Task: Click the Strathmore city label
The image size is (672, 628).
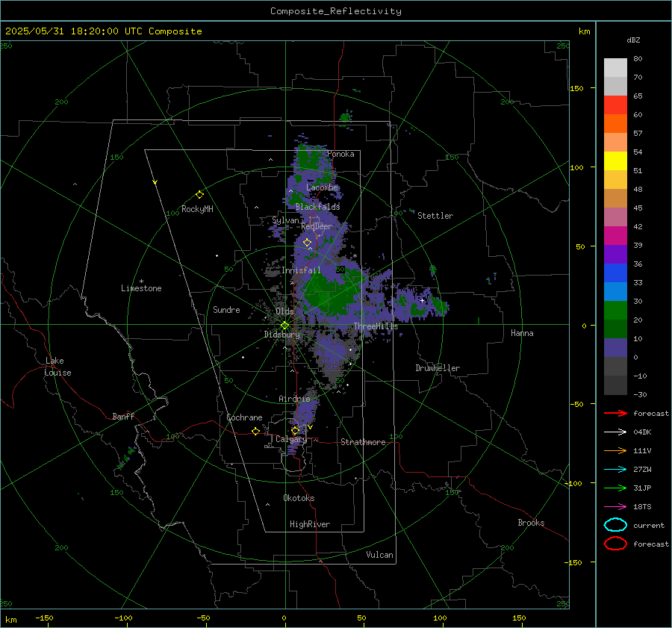Action: 363,442
